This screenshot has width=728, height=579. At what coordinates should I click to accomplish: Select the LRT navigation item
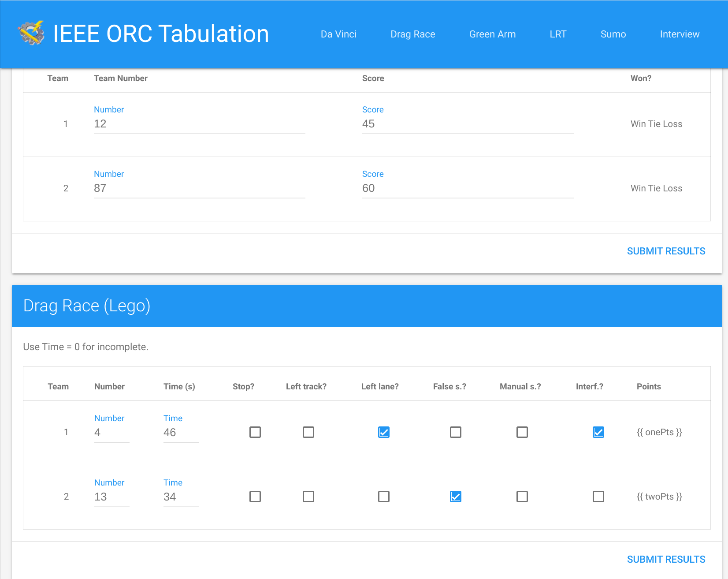558,34
